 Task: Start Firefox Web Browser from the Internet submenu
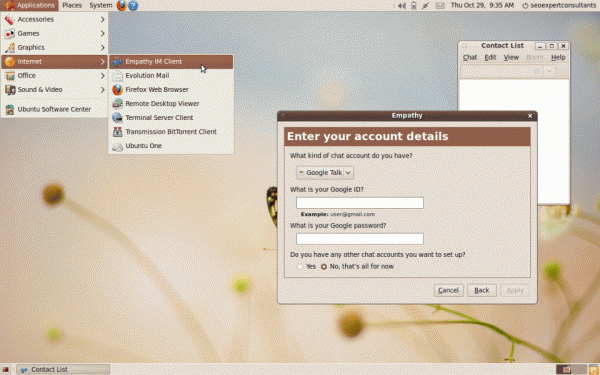[x=171, y=90]
